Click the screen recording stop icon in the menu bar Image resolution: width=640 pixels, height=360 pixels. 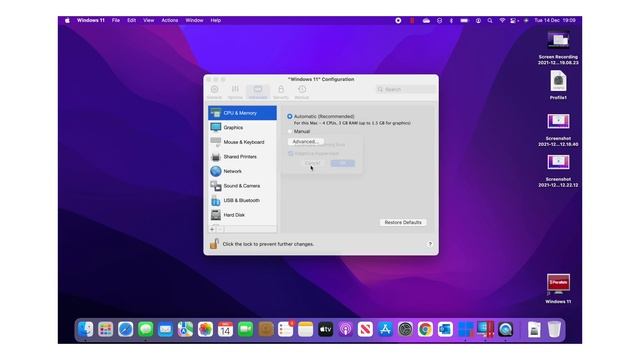coord(398,20)
